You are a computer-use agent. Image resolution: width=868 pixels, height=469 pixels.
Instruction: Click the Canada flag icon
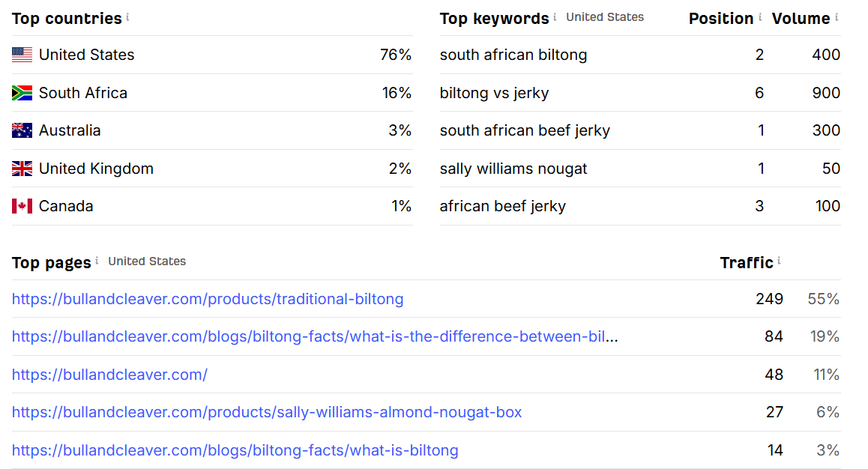click(x=22, y=206)
